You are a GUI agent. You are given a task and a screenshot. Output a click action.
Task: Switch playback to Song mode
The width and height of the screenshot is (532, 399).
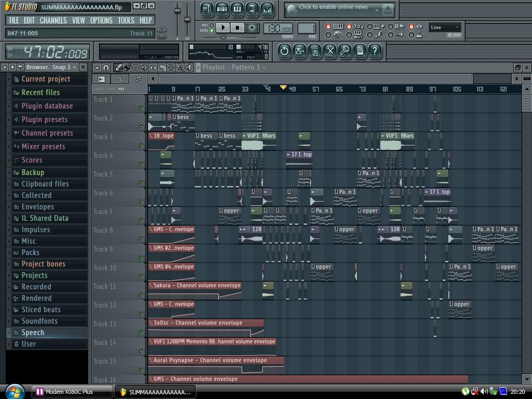(x=211, y=31)
